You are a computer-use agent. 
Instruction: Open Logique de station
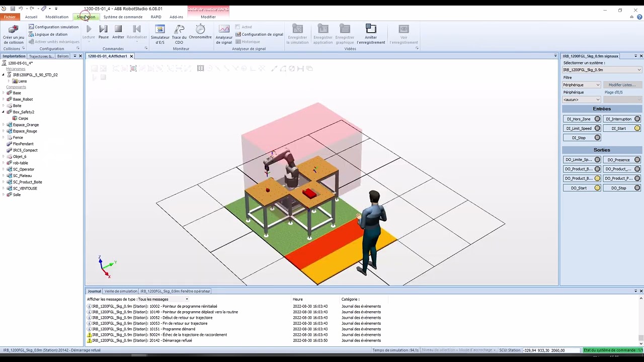(48, 34)
